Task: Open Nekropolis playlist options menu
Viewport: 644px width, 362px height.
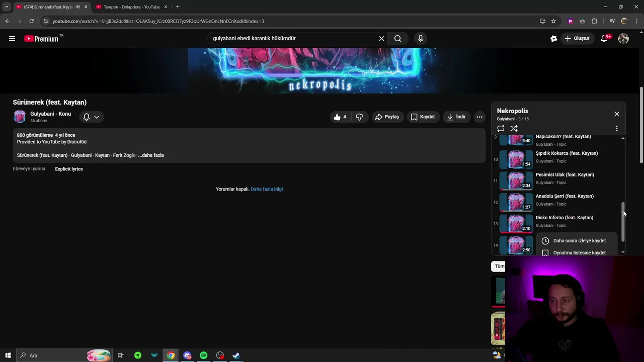Action: (617, 129)
